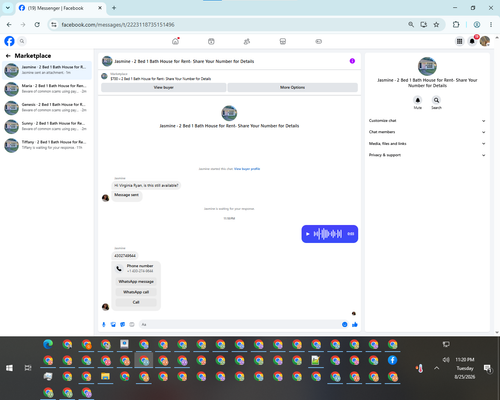500x400 pixels.
Task: Click the listing photo in right panel
Action: click(427, 66)
